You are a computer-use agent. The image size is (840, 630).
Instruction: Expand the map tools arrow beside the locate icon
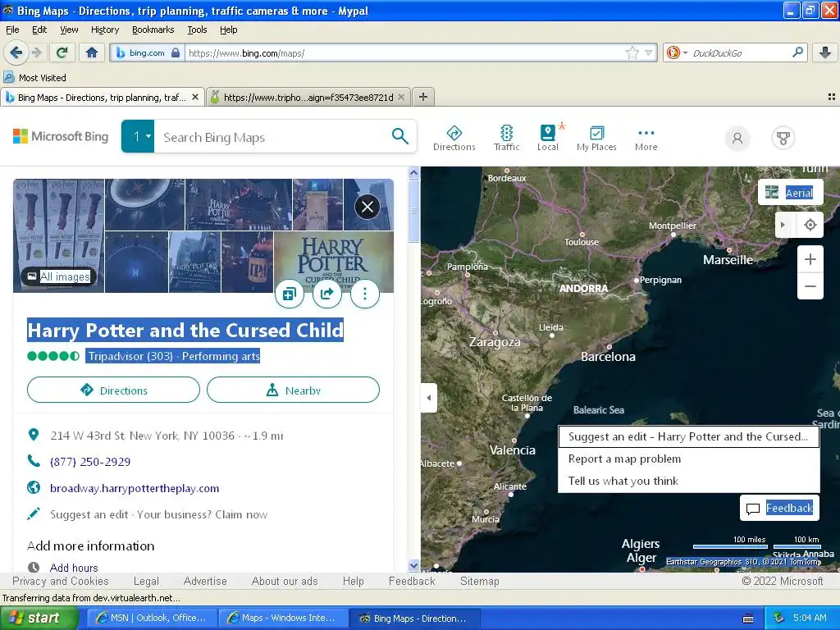(783, 225)
